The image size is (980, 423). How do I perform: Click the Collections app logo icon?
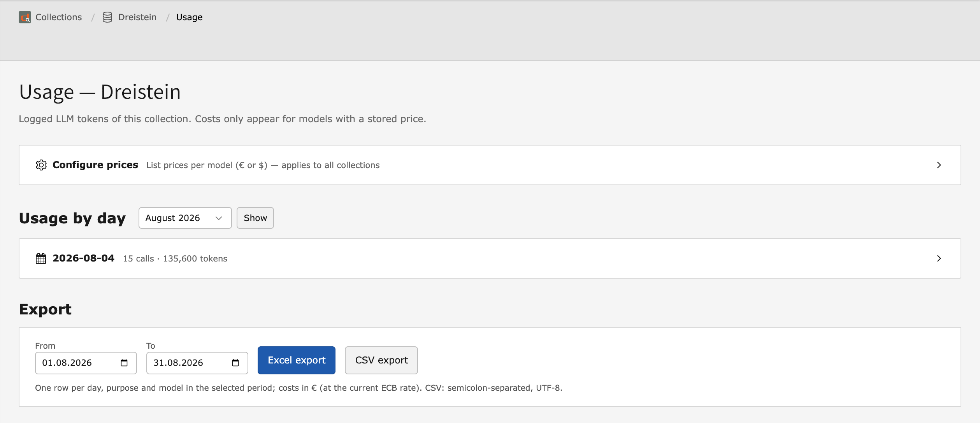point(25,17)
